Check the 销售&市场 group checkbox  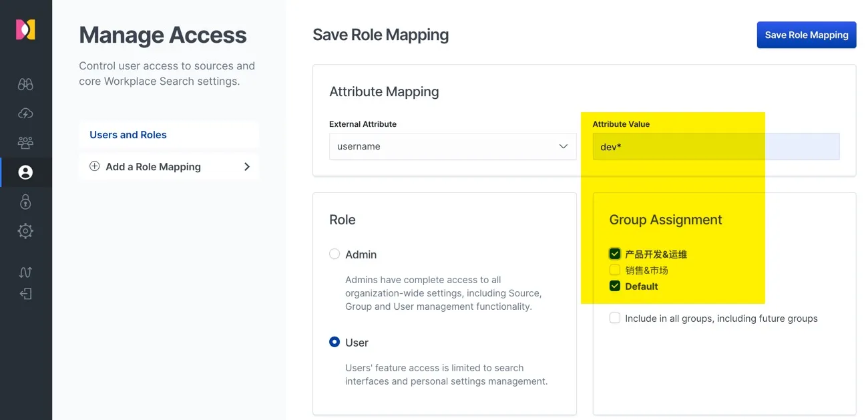(615, 270)
